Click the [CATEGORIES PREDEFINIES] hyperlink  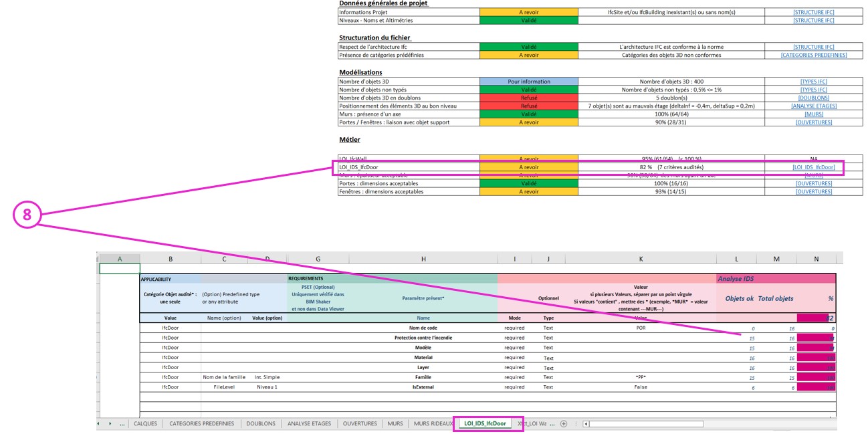(813, 55)
